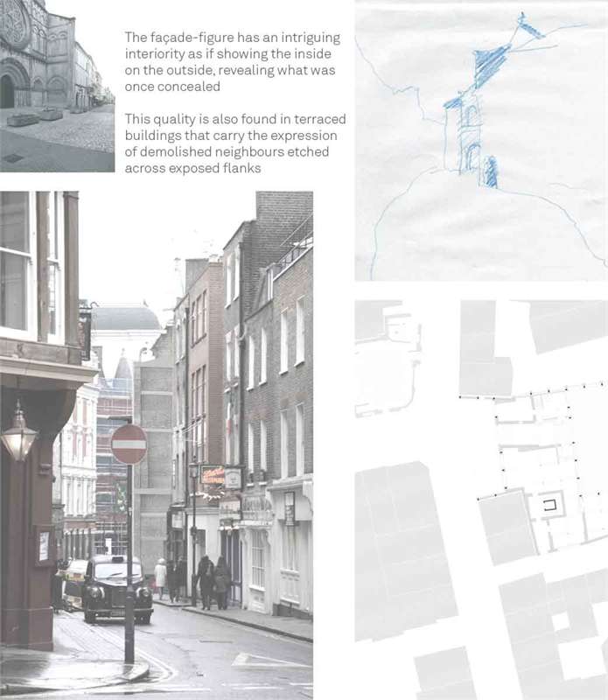Screen dimensions: 608x700
Task: Click the arched doorway of the church
Action: (8, 90)
